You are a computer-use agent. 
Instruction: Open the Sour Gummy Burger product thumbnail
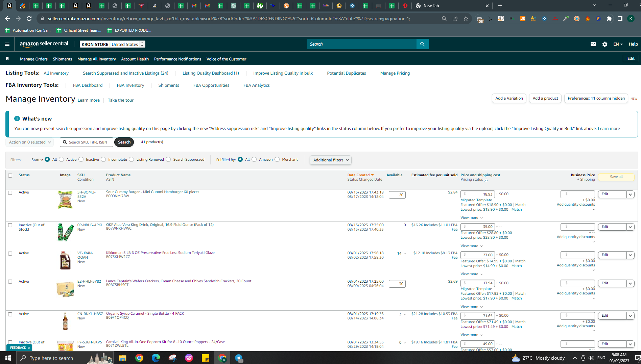pyautogui.click(x=65, y=200)
